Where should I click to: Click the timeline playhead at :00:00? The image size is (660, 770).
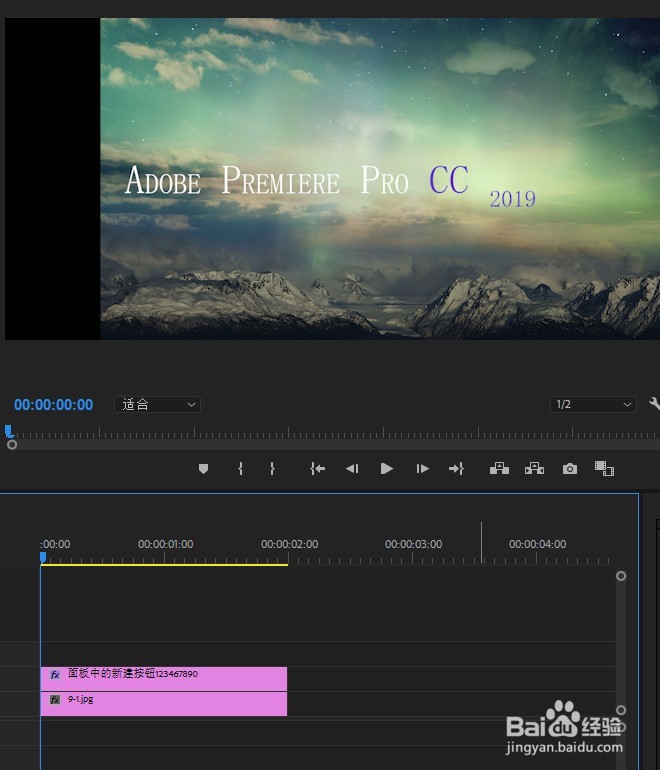pos(43,557)
